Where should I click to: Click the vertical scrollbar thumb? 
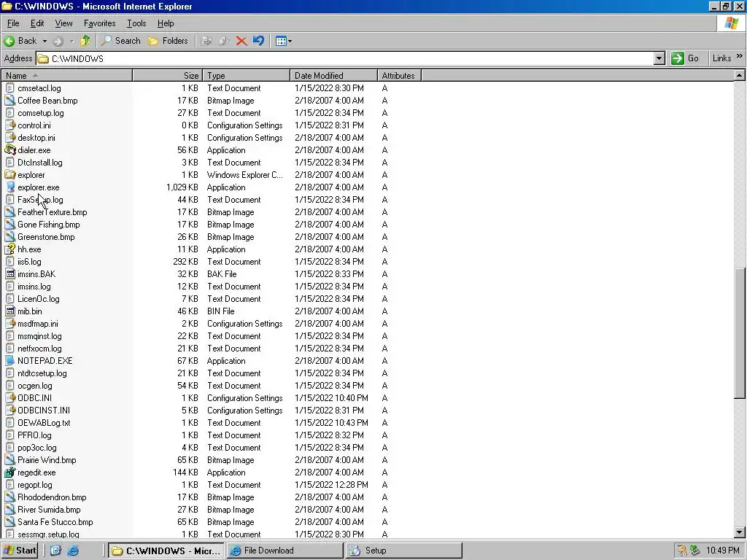740,332
